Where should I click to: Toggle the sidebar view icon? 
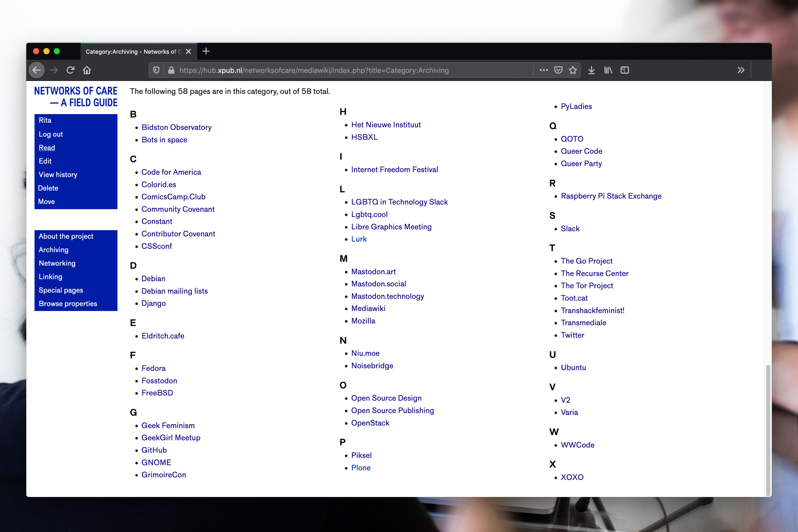(625, 70)
